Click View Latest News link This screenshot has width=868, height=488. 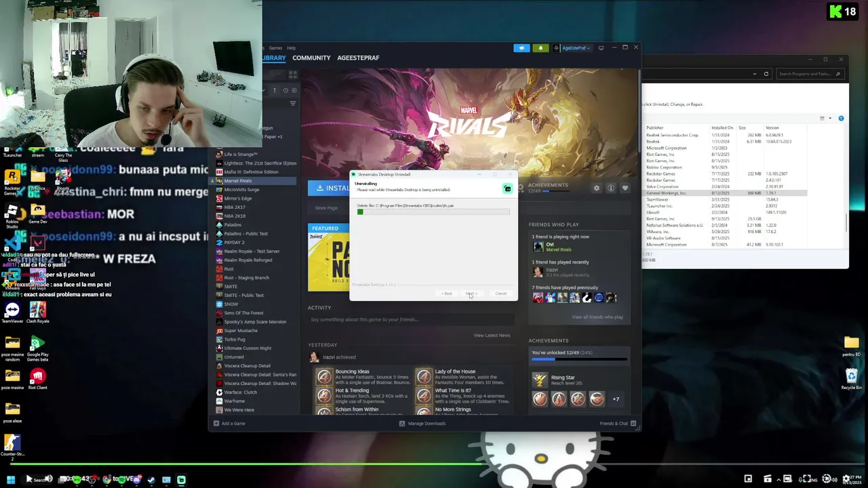492,335
